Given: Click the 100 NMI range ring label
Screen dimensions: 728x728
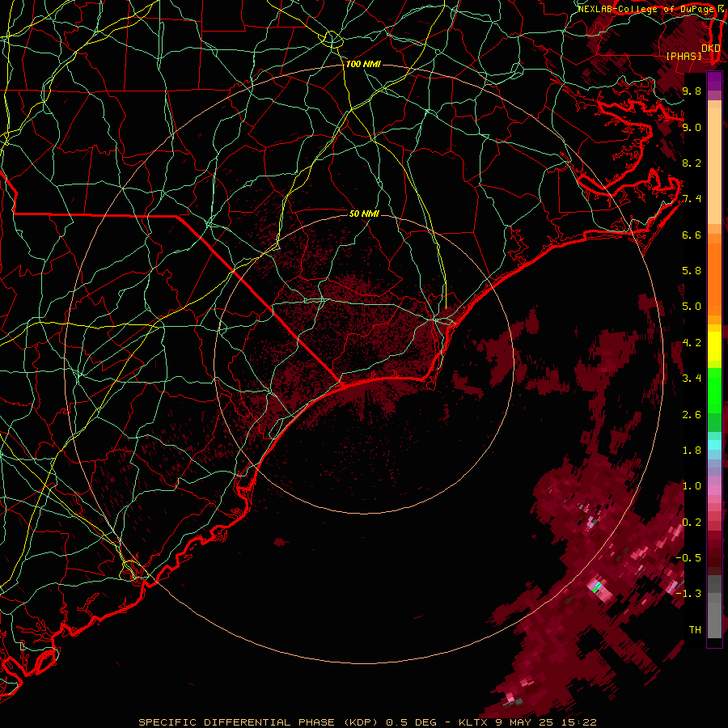Looking at the screenshot, I should pos(363,64).
